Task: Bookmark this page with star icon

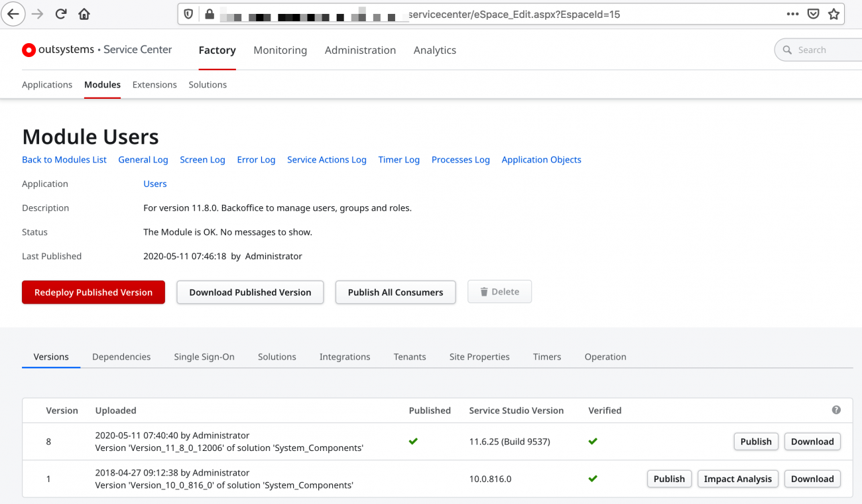Action: 833,14
